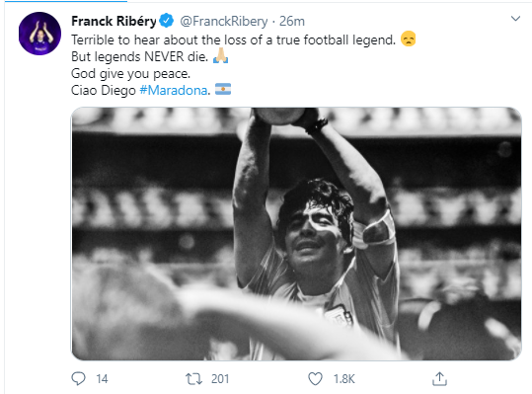Expand the black-and-white Maradona photo
The height and width of the screenshot is (394, 532).
point(296,233)
